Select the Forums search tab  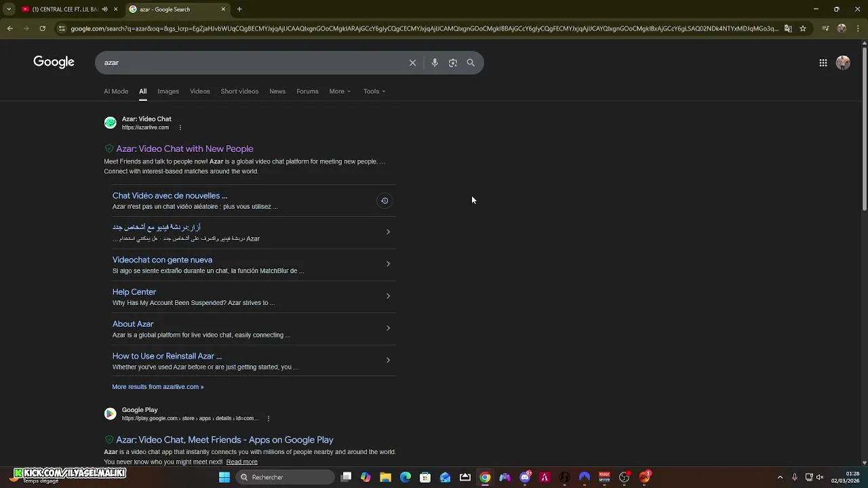(x=307, y=91)
